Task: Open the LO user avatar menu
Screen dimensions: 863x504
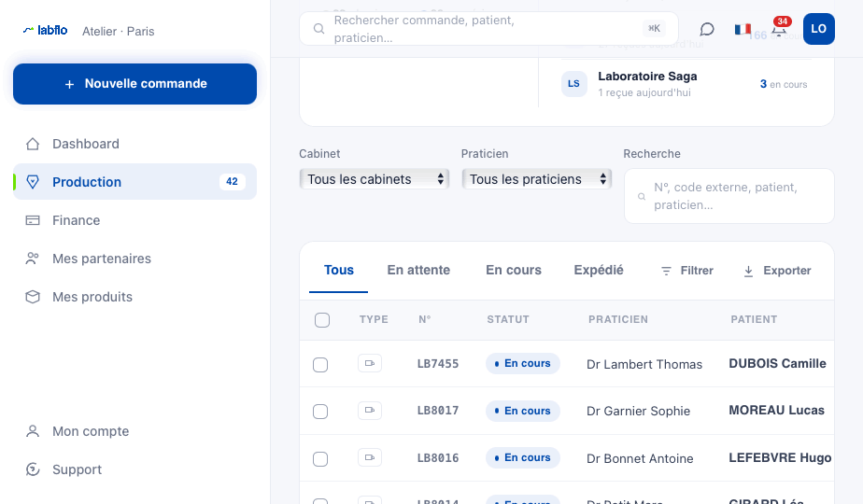Action: point(818,29)
